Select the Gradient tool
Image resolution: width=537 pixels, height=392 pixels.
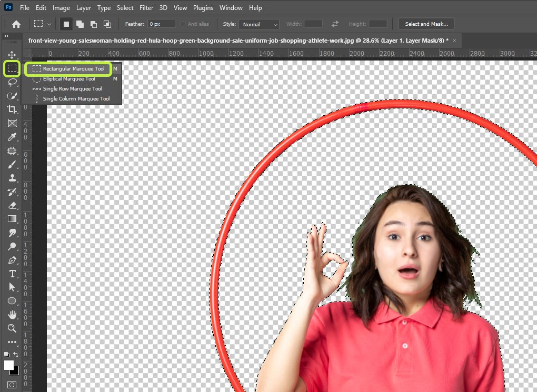(12, 219)
